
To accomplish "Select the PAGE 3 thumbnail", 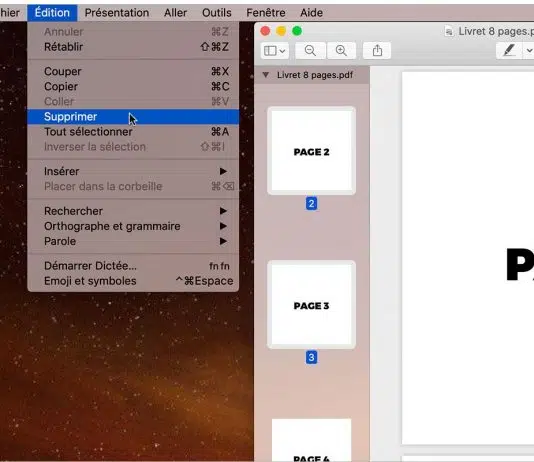I will (x=311, y=305).
